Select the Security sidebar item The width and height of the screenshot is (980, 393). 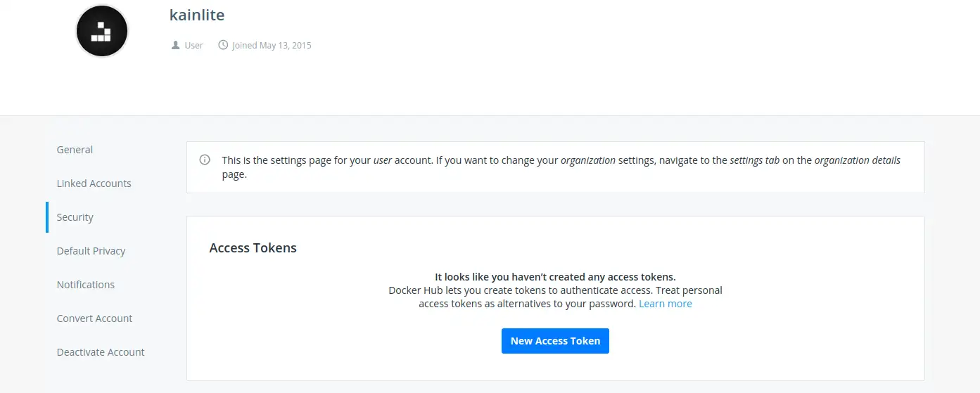(x=75, y=217)
